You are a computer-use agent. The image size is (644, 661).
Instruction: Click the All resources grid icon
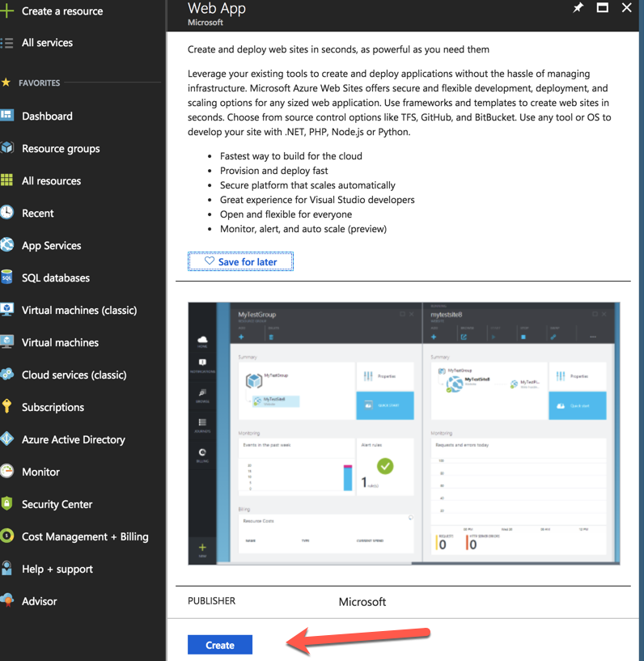[6, 180]
